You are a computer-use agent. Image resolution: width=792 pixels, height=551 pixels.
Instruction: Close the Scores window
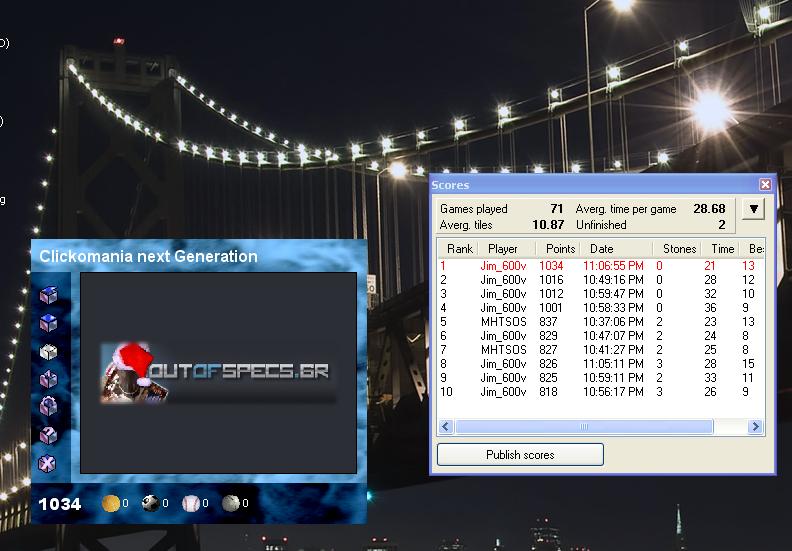pos(765,184)
